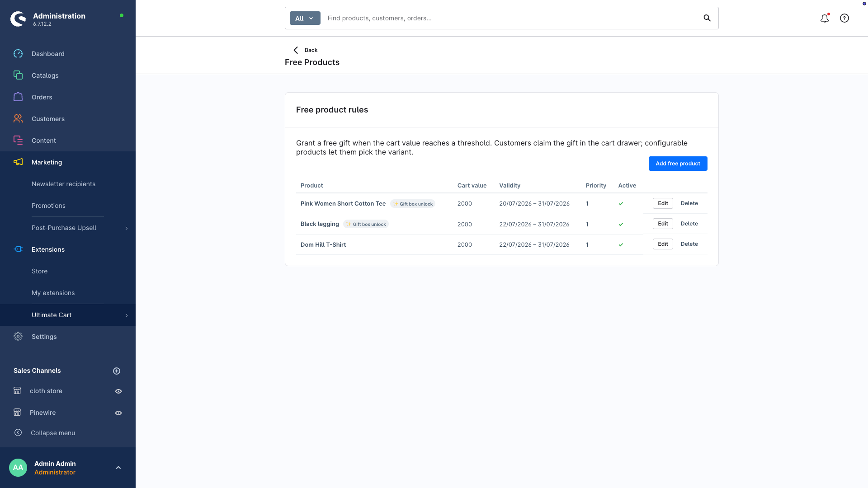Click the Dom Hill T-Shirt product name

(323, 244)
